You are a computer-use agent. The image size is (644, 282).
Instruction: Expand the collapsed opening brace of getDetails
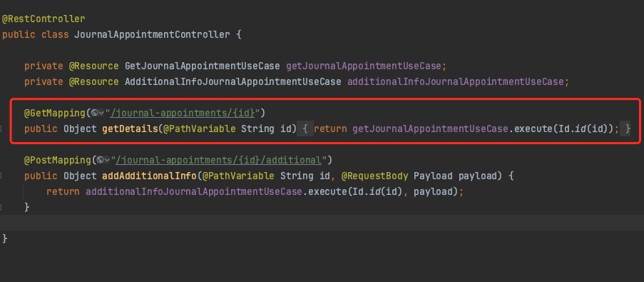[305, 129]
